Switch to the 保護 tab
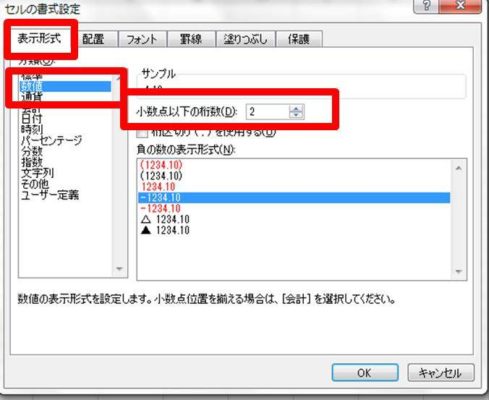This screenshot has height=400, width=489. (299, 39)
